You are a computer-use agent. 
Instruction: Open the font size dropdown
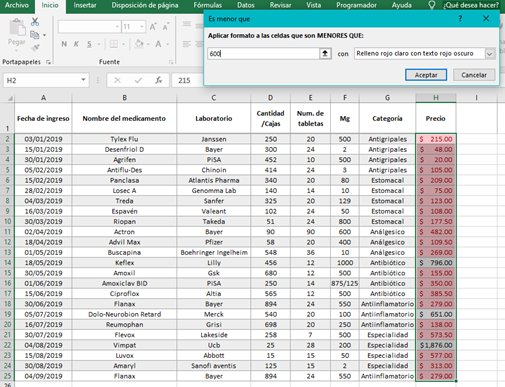142,27
